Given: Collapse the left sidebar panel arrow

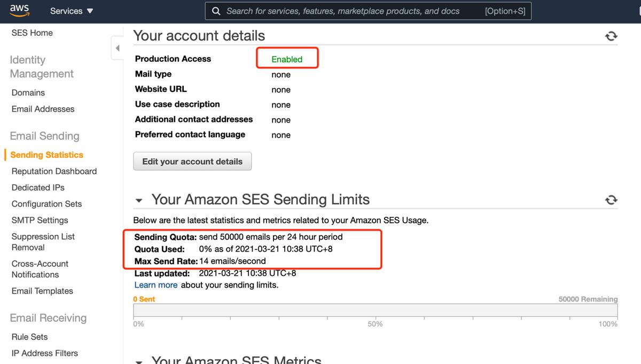Looking at the screenshot, I should pyautogui.click(x=117, y=48).
